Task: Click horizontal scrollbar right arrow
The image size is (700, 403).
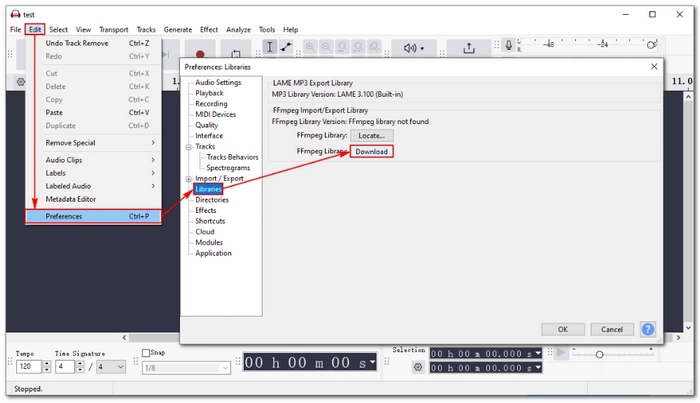Action: 678,337
